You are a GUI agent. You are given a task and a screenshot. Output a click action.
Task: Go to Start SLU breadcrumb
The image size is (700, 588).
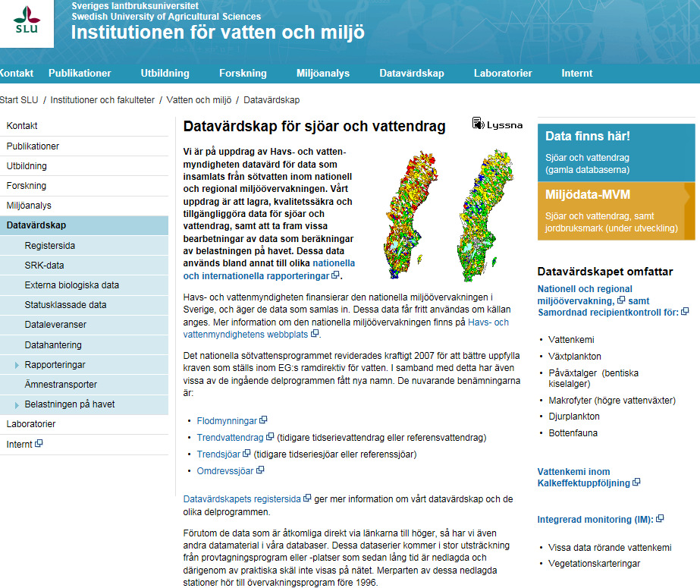pos(19,100)
